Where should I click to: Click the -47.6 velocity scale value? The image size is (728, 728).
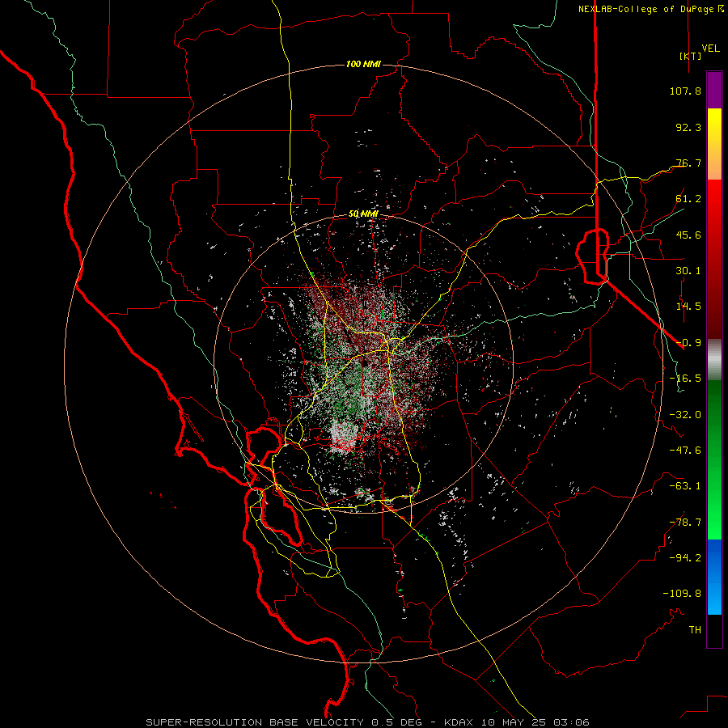click(x=685, y=451)
